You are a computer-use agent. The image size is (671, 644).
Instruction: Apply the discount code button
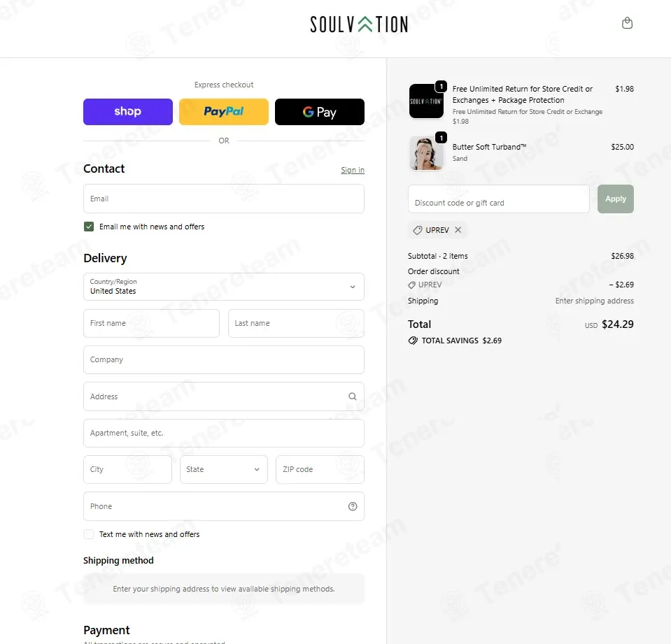pos(615,199)
